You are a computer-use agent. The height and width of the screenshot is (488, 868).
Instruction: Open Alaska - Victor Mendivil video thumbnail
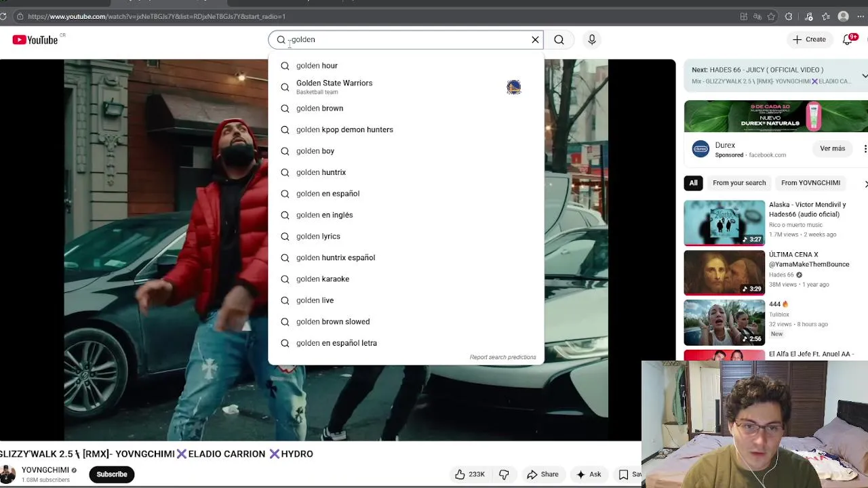[x=724, y=223]
